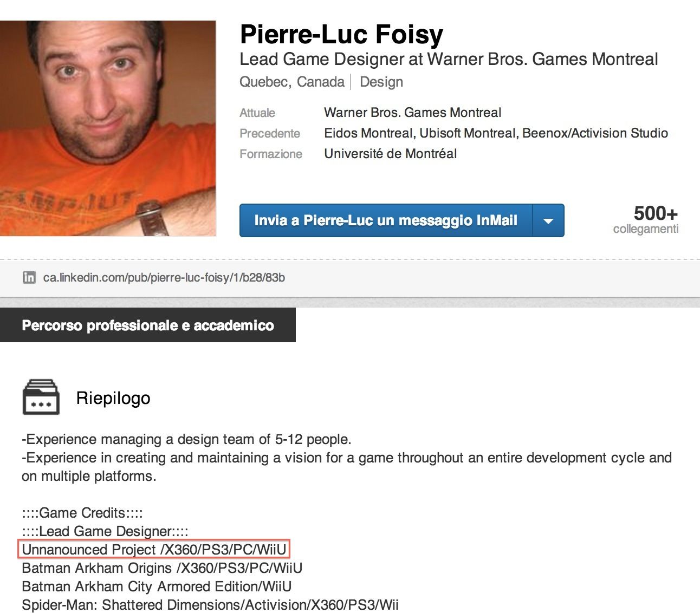Image resolution: width=700 pixels, height=613 pixels.
Task: Click the Spider-Man: Shattered Dimensions credit line
Action: (x=210, y=605)
